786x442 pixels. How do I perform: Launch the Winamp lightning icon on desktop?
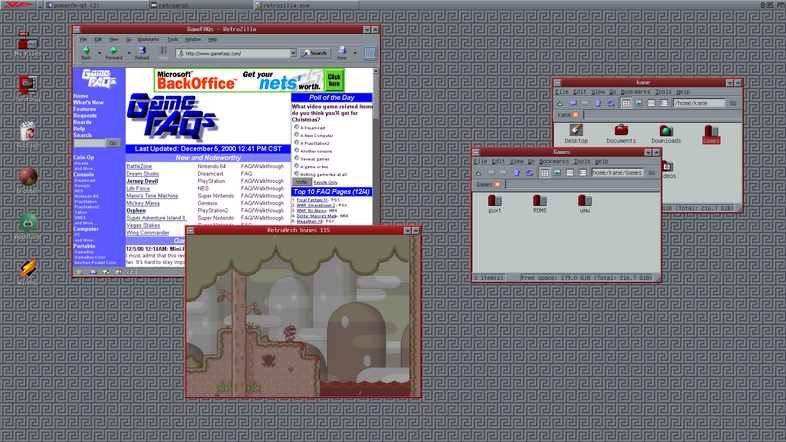click(28, 269)
